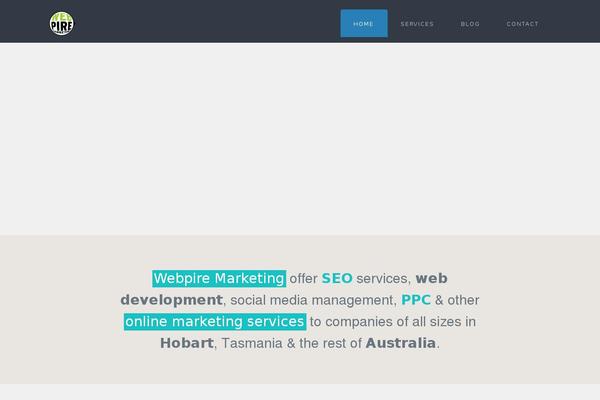Image resolution: width=600 pixels, height=400 pixels.
Task: Click the Webpire logo icon
Action: tap(62, 23)
